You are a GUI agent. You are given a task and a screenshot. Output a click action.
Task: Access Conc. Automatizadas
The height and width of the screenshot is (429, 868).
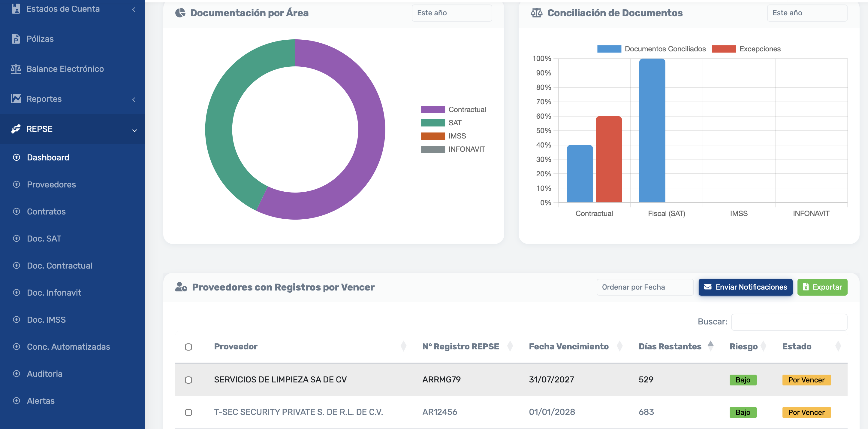pyautogui.click(x=68, y=346)
